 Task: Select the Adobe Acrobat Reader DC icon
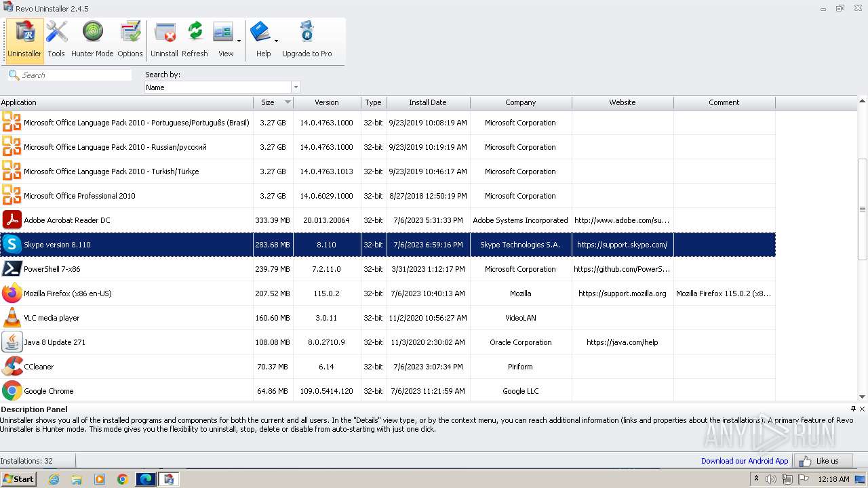pos(12,220)
